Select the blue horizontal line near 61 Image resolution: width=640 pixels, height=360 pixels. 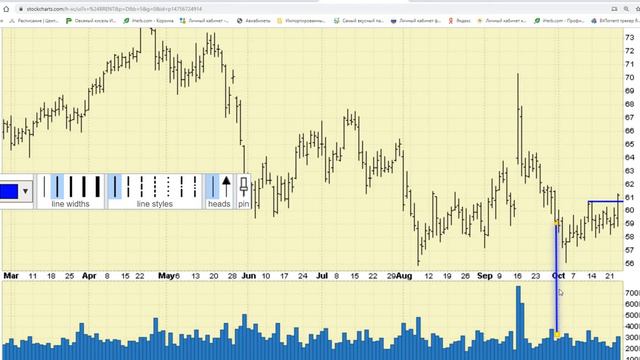click(606, 201)
